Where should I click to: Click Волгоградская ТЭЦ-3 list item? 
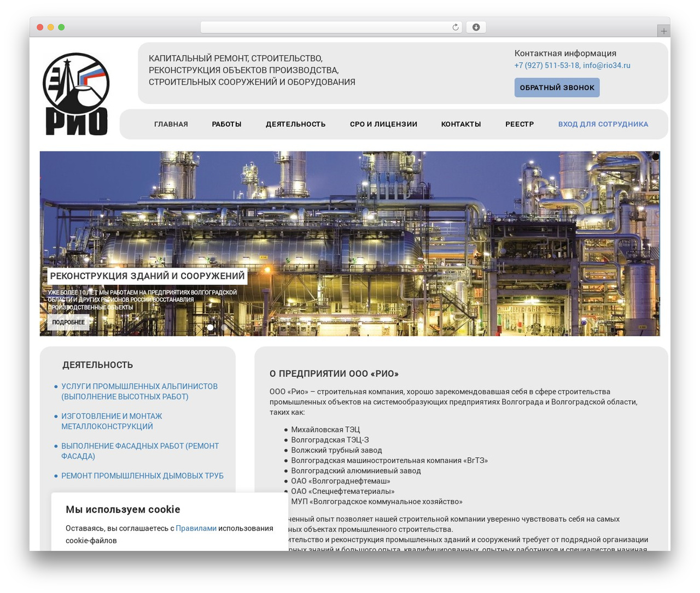point(330,440)
